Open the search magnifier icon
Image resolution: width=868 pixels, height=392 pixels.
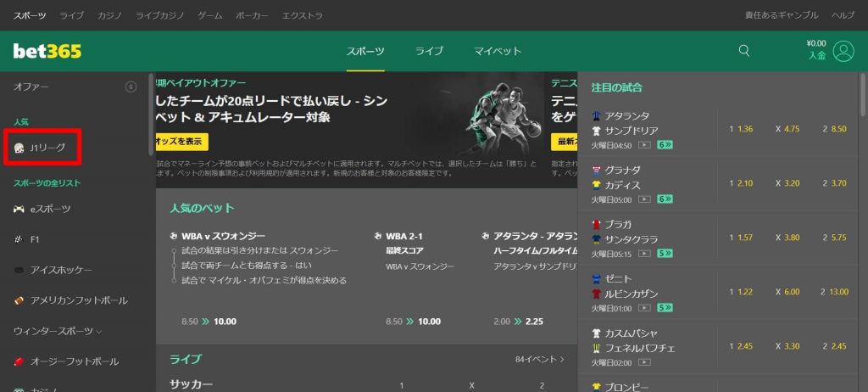[x=744, y=51]
